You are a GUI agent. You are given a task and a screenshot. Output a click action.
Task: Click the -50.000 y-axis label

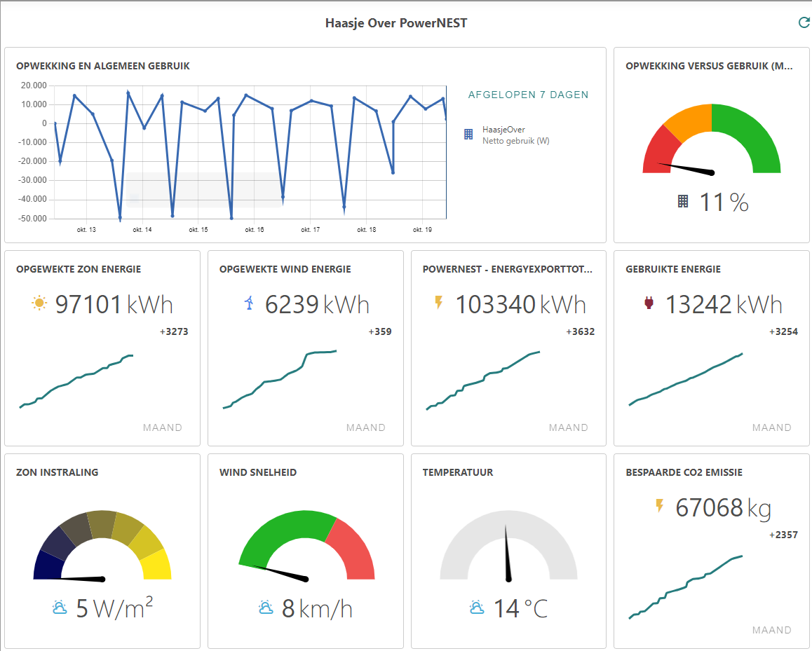tap(33, 219)
